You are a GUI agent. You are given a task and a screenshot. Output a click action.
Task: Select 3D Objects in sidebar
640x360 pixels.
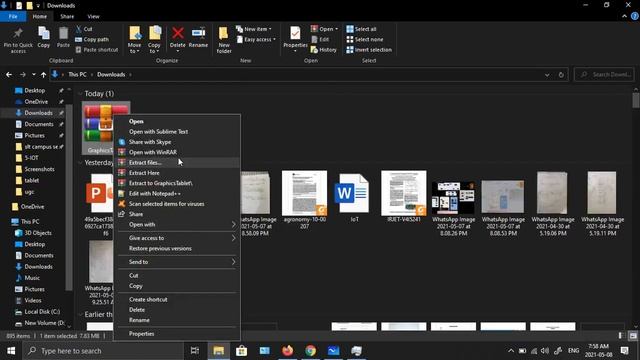(x=38, y=233)
